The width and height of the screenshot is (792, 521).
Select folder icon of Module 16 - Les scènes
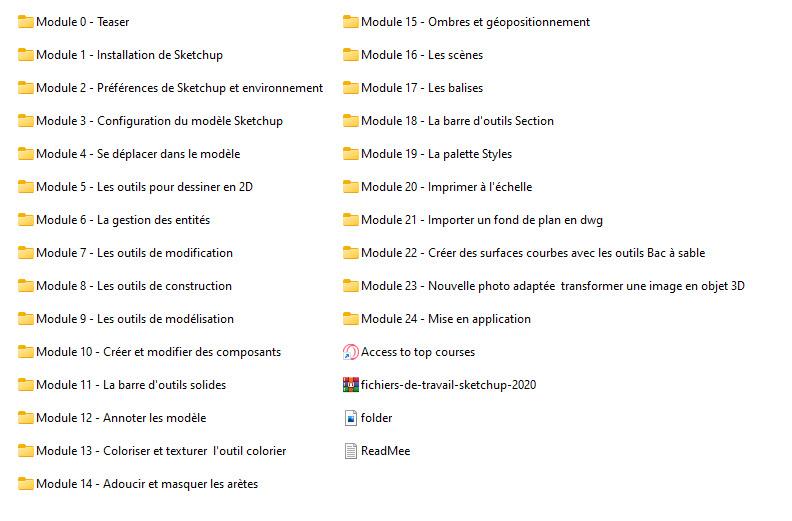(x=351, y=55)
